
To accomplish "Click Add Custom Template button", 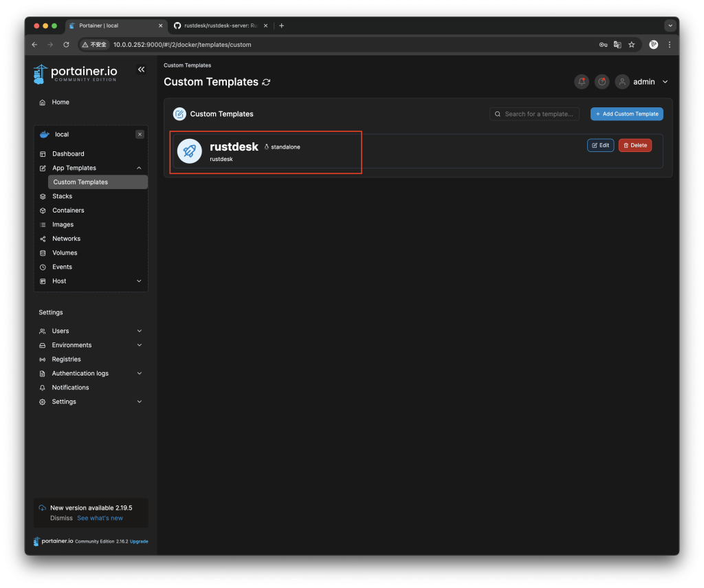I will [x=626, y=114].
